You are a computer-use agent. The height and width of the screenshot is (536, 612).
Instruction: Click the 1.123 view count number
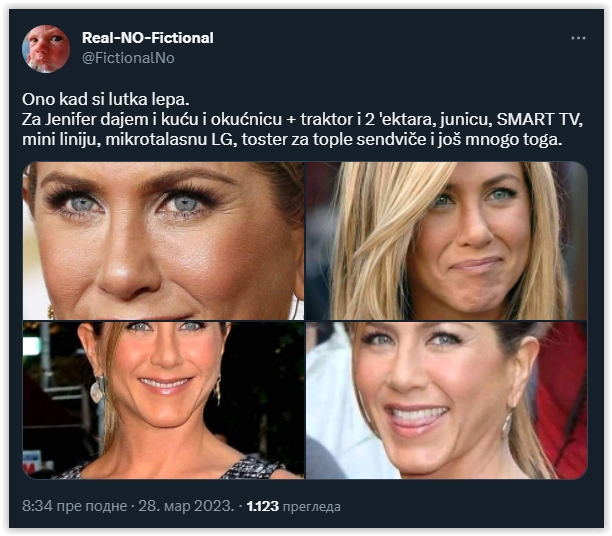coord(263,506)
